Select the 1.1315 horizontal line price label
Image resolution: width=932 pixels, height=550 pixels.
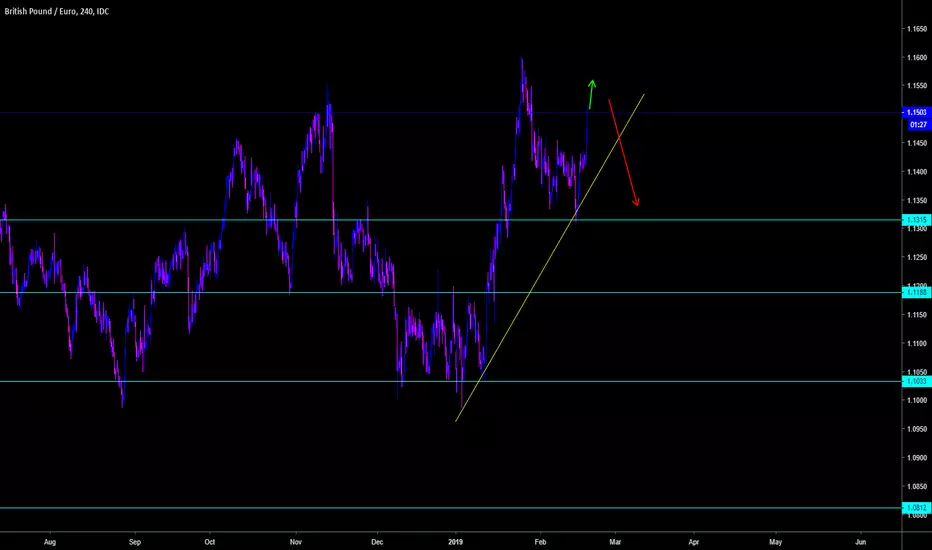[x=917, y=220]
